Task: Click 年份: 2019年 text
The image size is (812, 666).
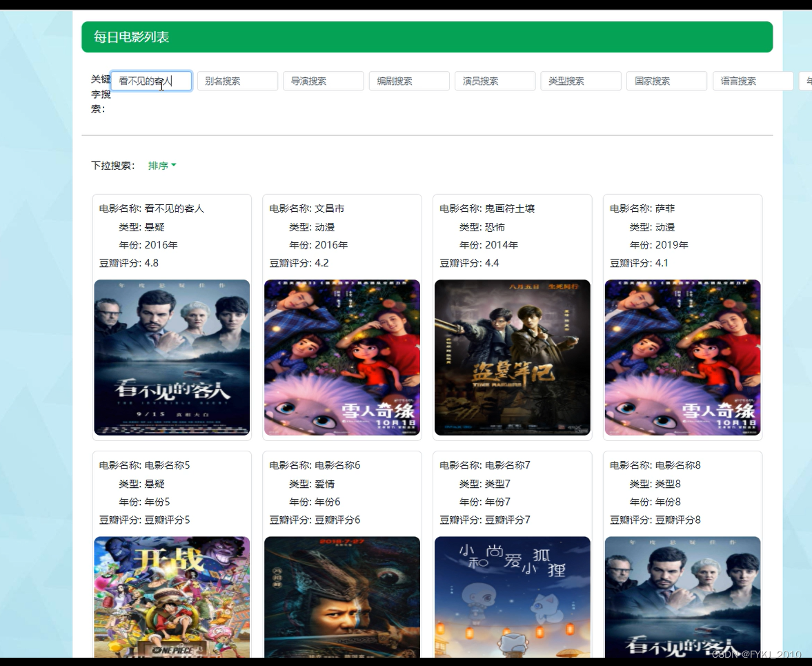Action: [x=659, y=245]
